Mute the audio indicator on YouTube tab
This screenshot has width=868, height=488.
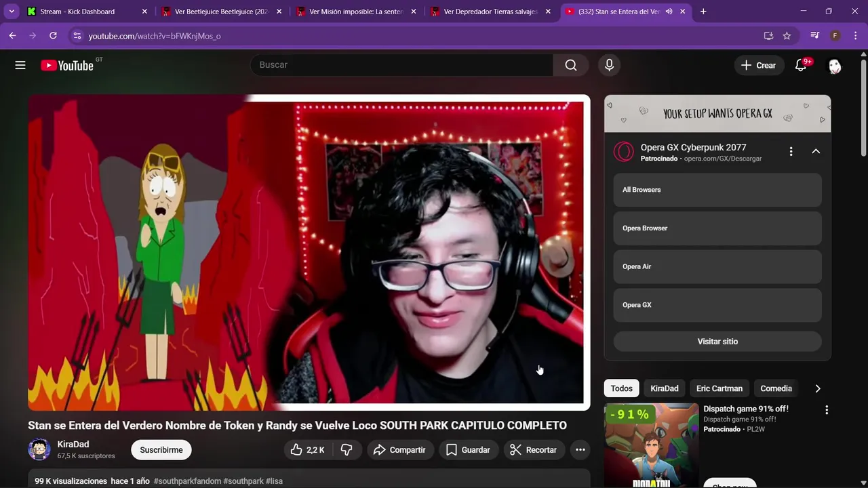(669, 12)
